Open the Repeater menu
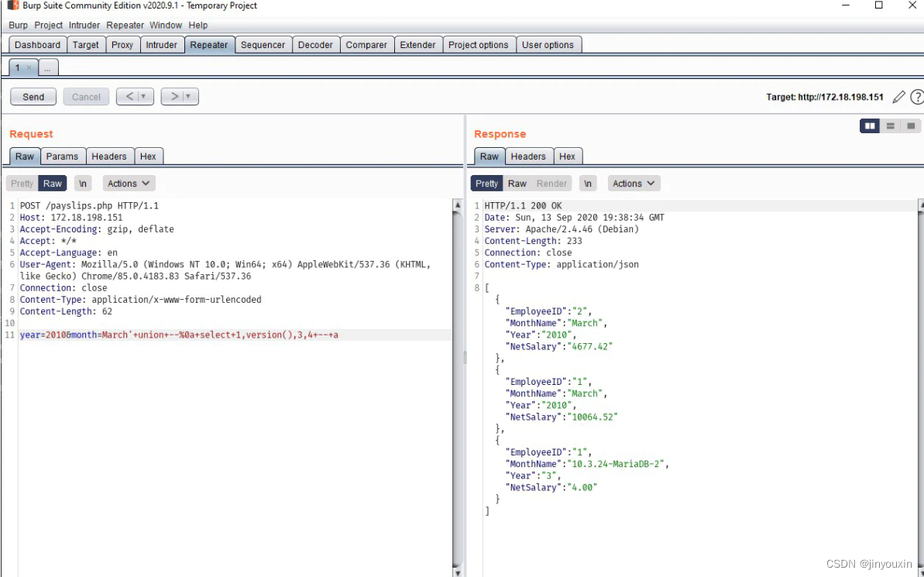 pos(125,26)
